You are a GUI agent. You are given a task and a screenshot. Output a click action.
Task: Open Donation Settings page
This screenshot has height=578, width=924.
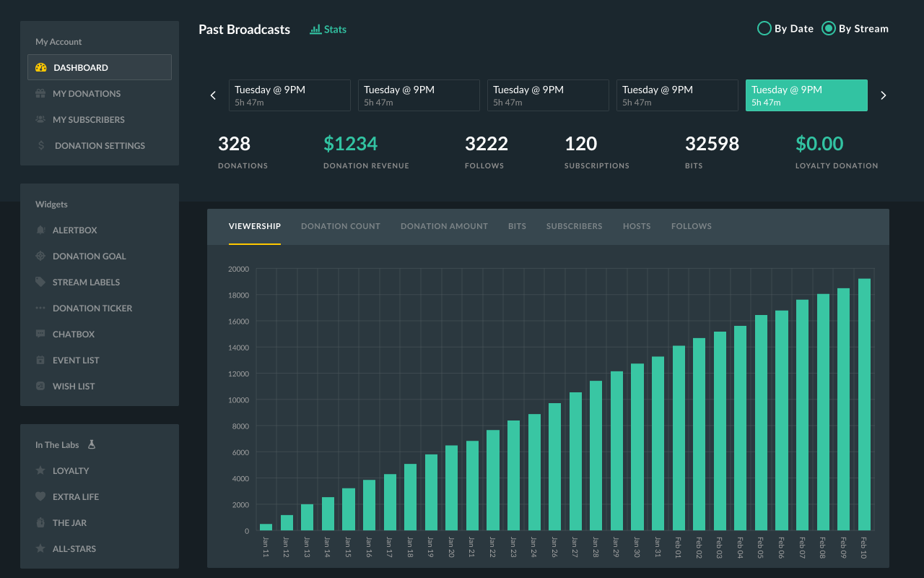pyautogui.click(x=100, y=145)
